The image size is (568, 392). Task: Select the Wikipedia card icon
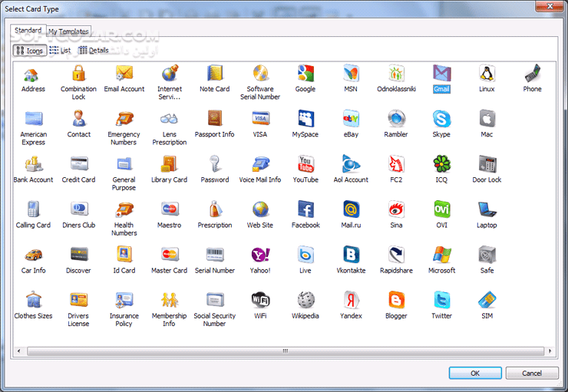pyautogui.click(x=305, y=300)
